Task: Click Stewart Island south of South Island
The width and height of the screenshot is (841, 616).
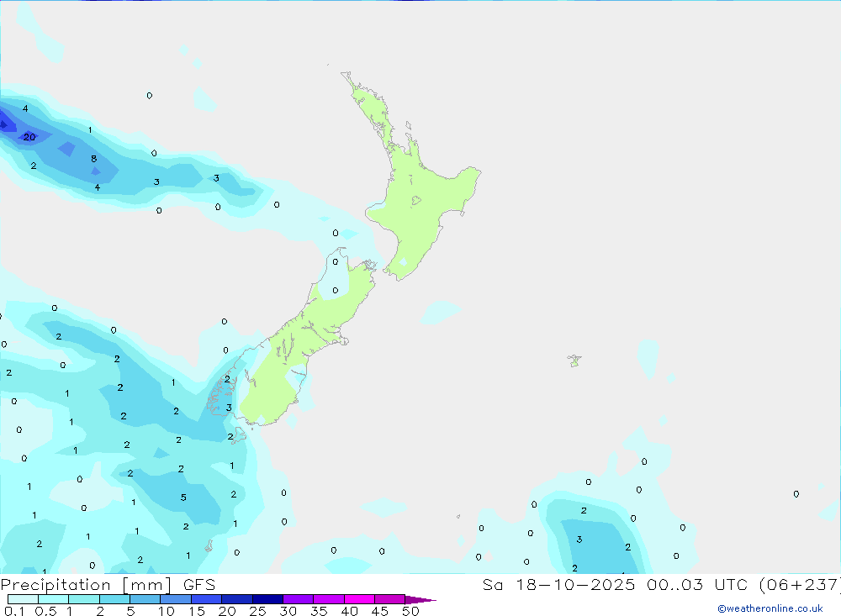Action: tap(238, 435)
